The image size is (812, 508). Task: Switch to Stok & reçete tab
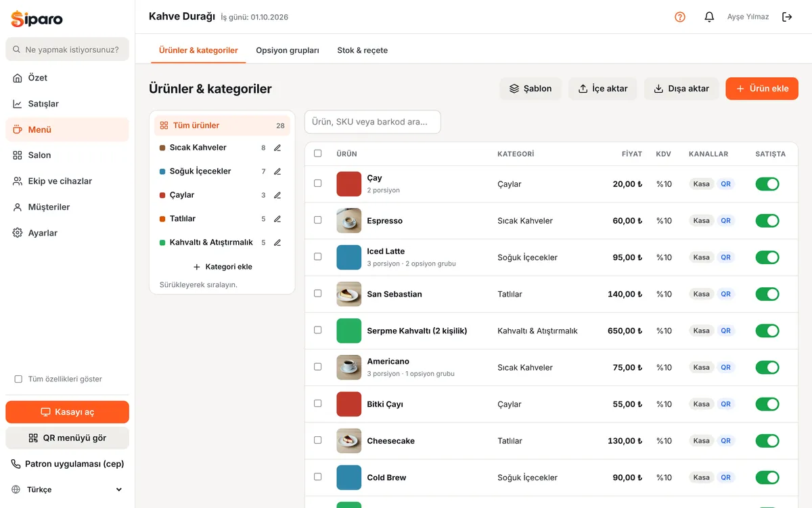click(363, 50)
